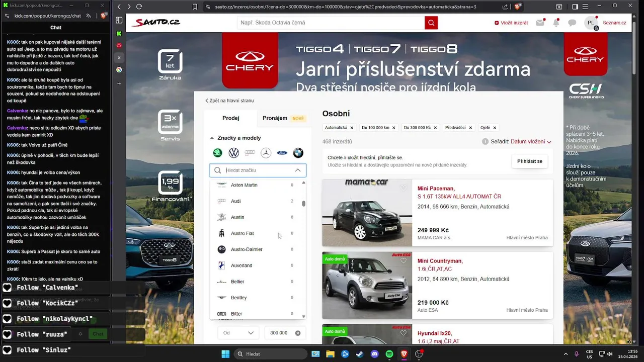Open the Mini Paceman car photo
The height and width of the screenshot is (362, 644).
[x=367, y=213]
